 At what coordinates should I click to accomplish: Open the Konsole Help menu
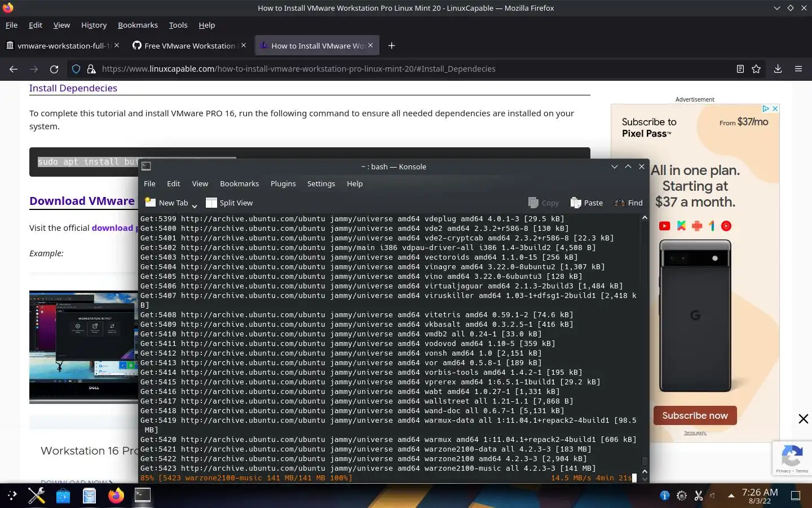pos(355,183)
